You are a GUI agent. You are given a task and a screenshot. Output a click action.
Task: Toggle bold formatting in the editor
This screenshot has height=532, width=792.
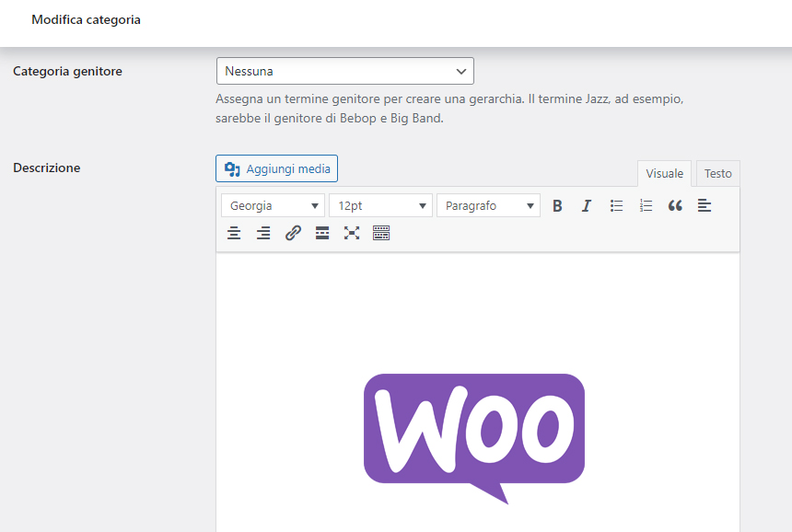(x=557, y=206)
